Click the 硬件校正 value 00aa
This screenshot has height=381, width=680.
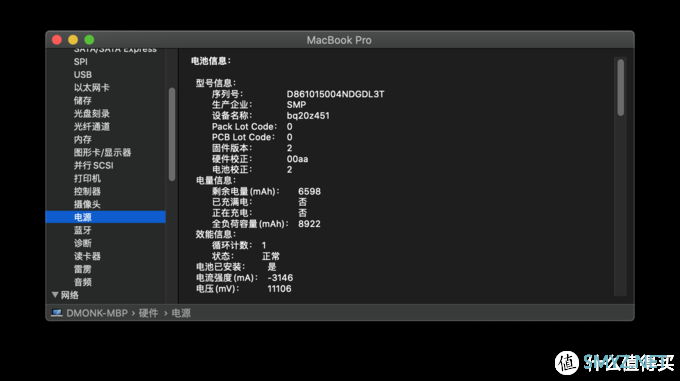pyautogui.click(x=297, y=159)
